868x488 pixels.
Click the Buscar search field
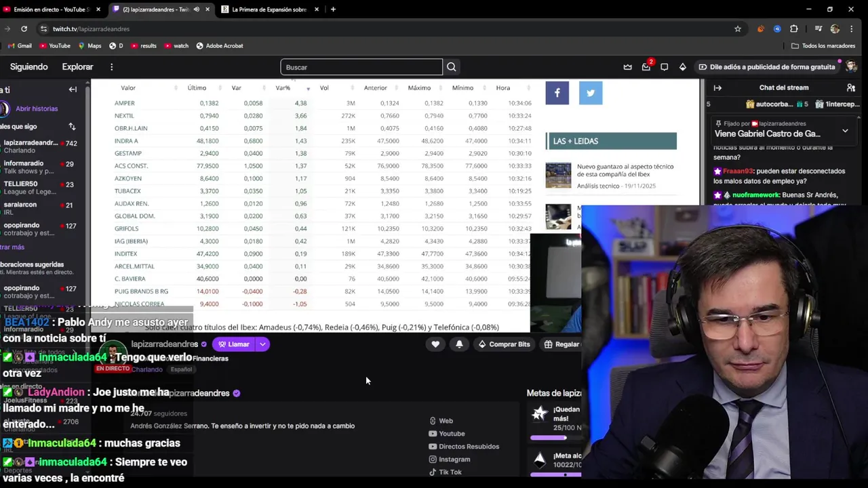click(x=361, y=67)
